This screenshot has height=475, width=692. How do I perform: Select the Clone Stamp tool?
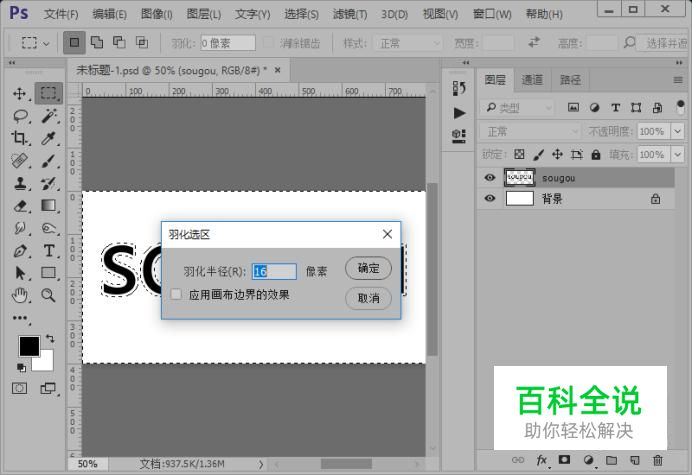click(20, 183)
